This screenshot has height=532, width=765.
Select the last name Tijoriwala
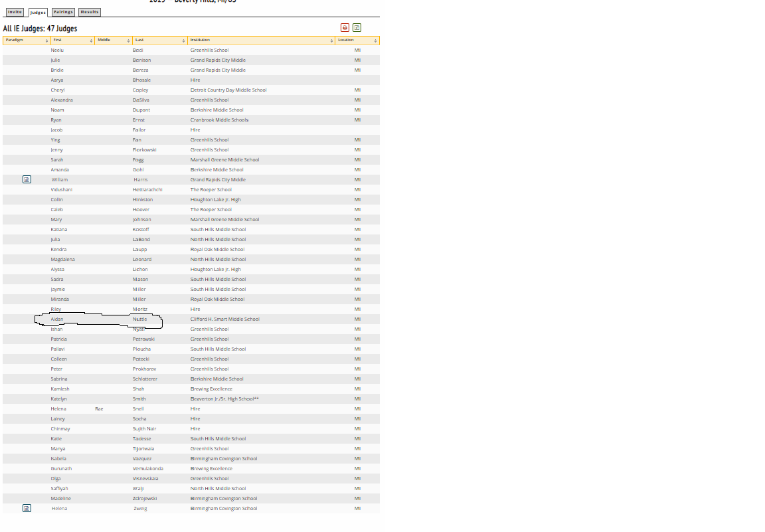pyautogui.click(x=143, y=449)
